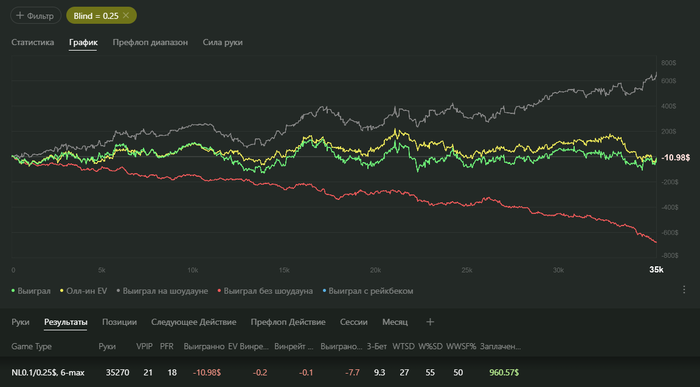Add a new report tab with plus icon
The image size is (700, 387).
point(430,322)
